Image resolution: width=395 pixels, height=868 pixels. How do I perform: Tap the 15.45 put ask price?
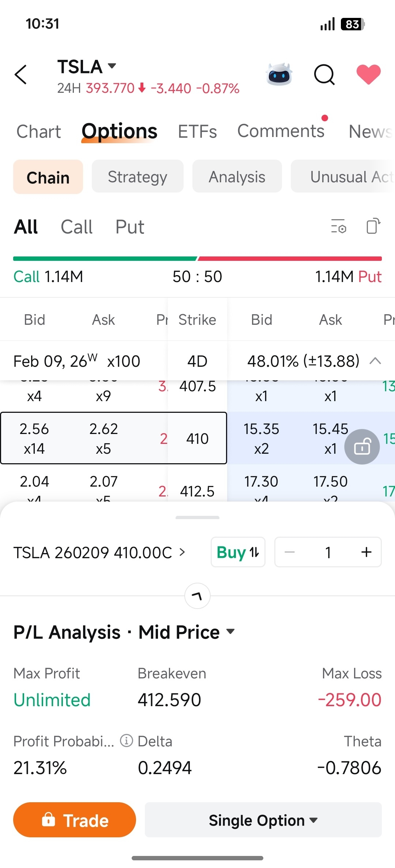pos(331,429)
